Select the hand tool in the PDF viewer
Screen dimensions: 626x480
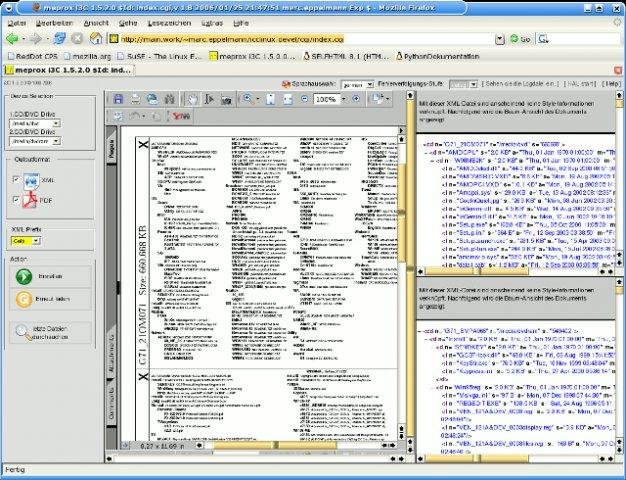tap(194, 100)
